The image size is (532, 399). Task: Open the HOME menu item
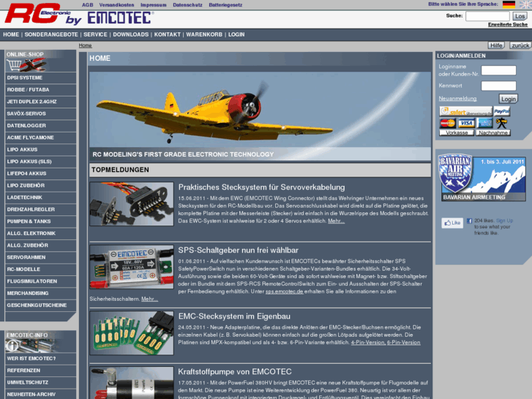coord(11,34)
